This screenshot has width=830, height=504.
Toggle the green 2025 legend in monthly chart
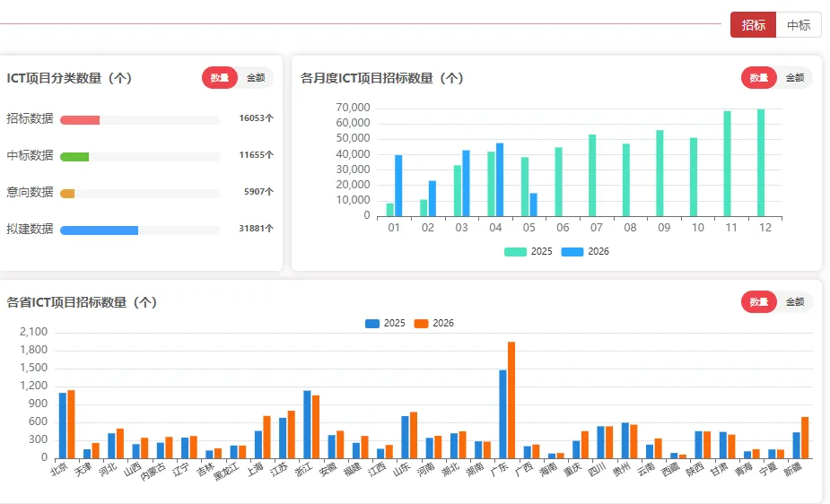528,252
